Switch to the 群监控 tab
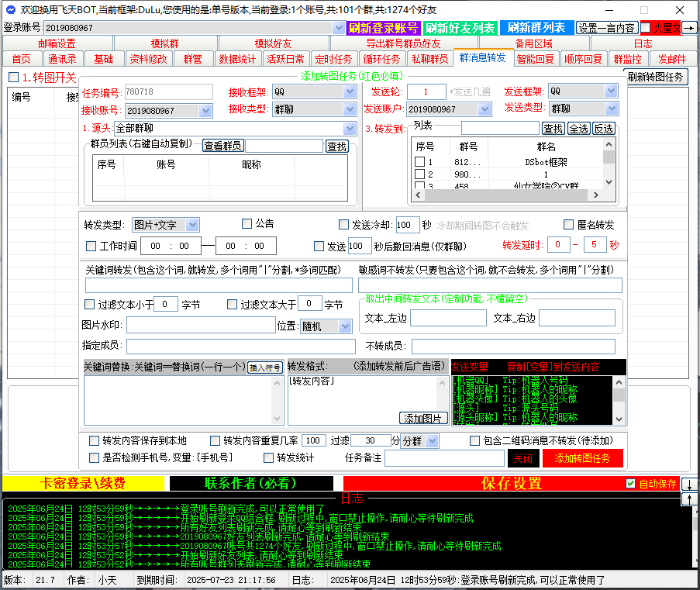Image resolution: width=700 pixels, height=590 pixels. [627, 59]
